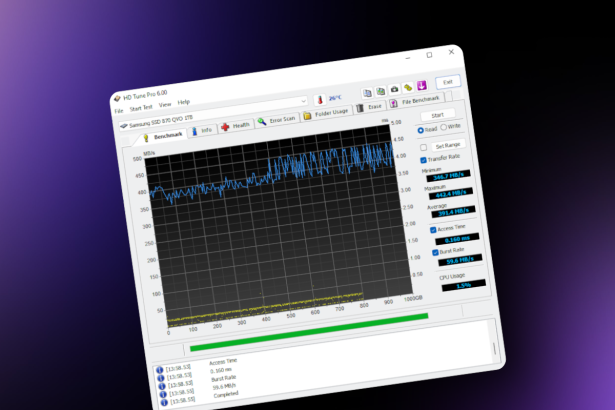
Task: Click the thermometer temperature icon
Action: [320, 100]
